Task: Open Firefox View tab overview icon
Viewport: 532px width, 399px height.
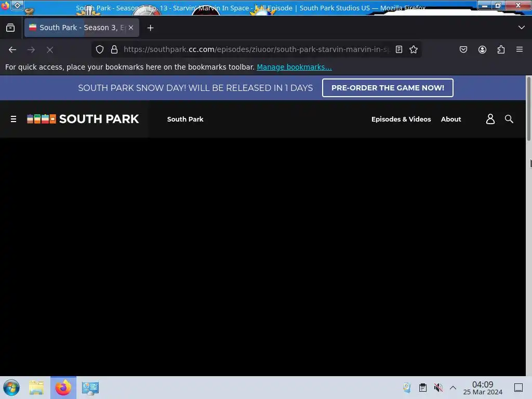Action: pyautogui.click(x=10, y=28)
